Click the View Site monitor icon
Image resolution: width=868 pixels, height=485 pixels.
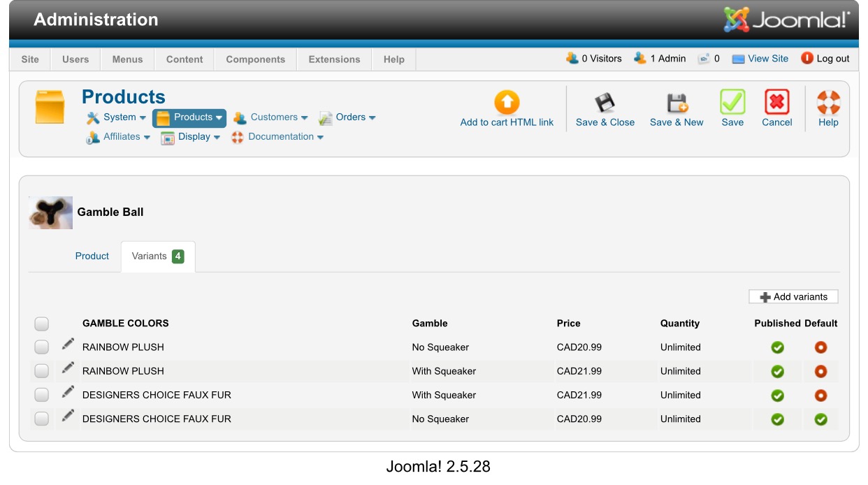[738, 59]
